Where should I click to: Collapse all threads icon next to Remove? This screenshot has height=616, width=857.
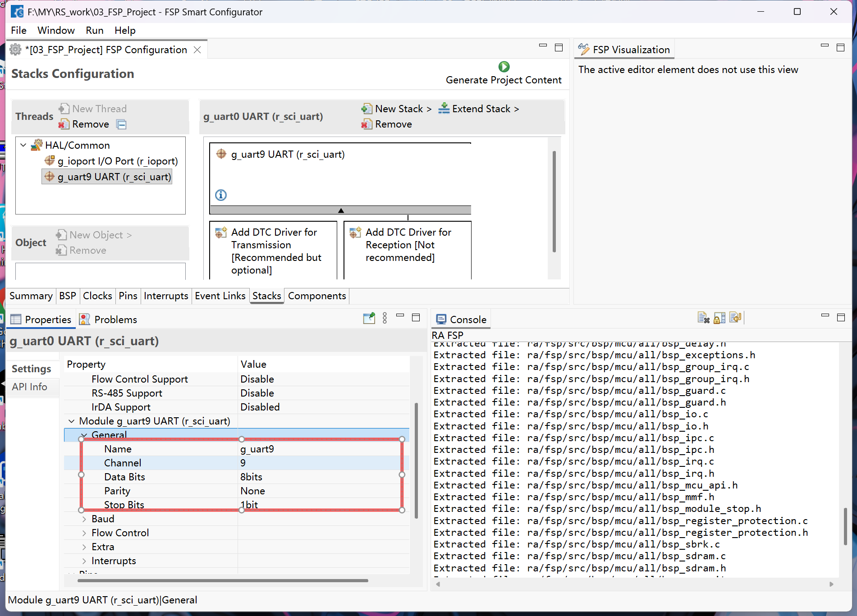(122, 124)
